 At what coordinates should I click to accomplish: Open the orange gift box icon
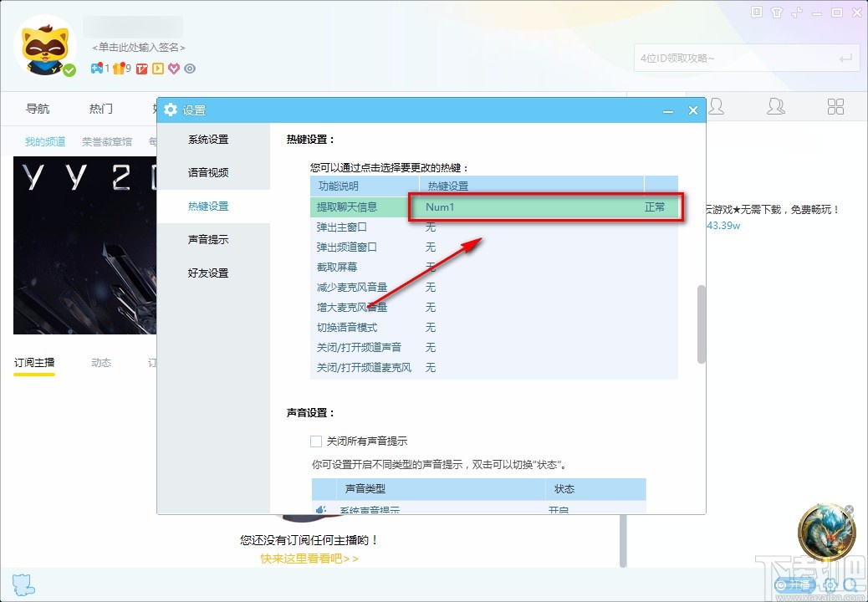click(119, 69)
